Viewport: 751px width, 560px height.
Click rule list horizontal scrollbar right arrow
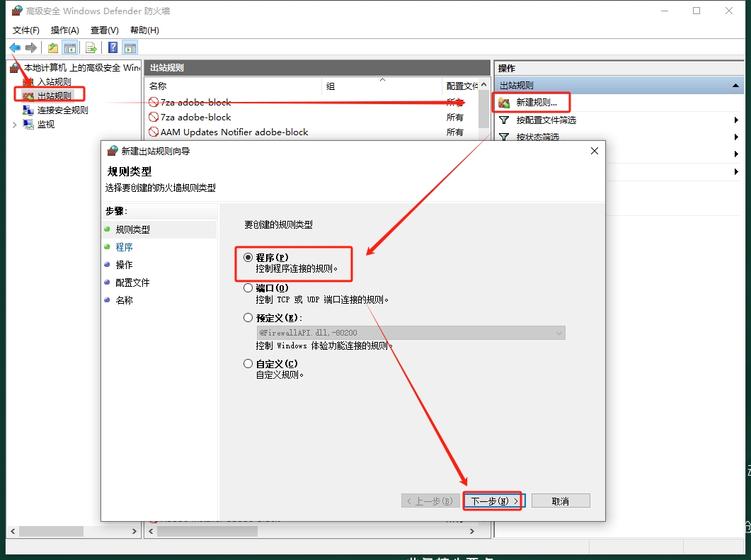[472, 531]
